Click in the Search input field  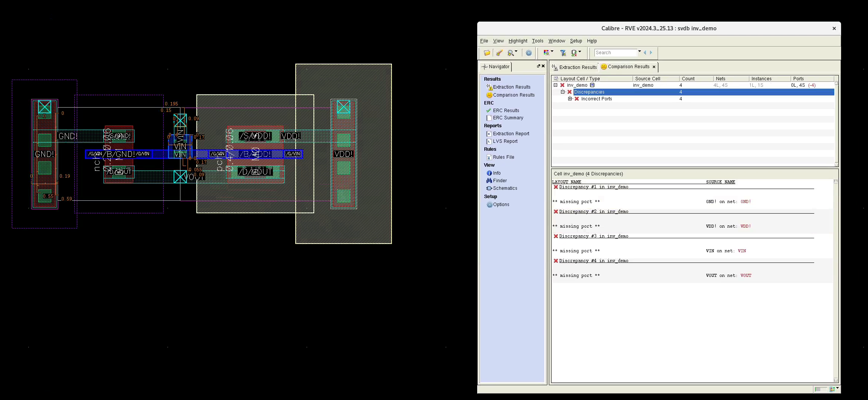pyautogui.click(x=616, y=53)
